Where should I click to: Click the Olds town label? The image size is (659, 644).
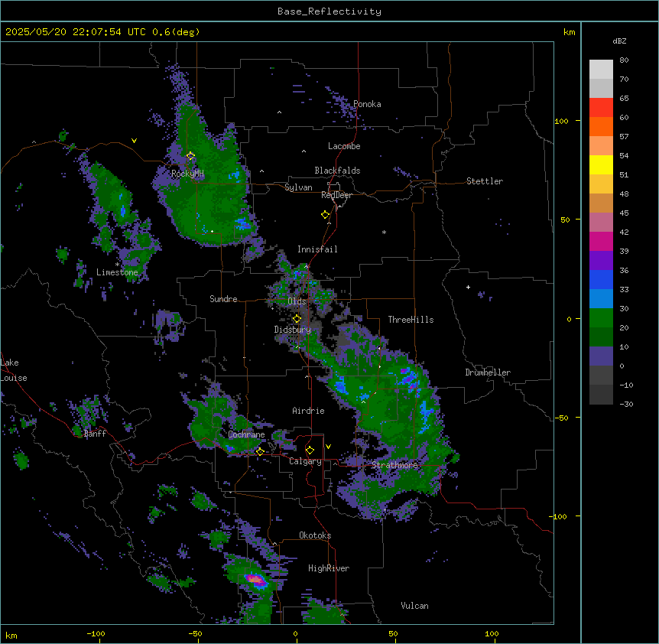click(297, 301)
